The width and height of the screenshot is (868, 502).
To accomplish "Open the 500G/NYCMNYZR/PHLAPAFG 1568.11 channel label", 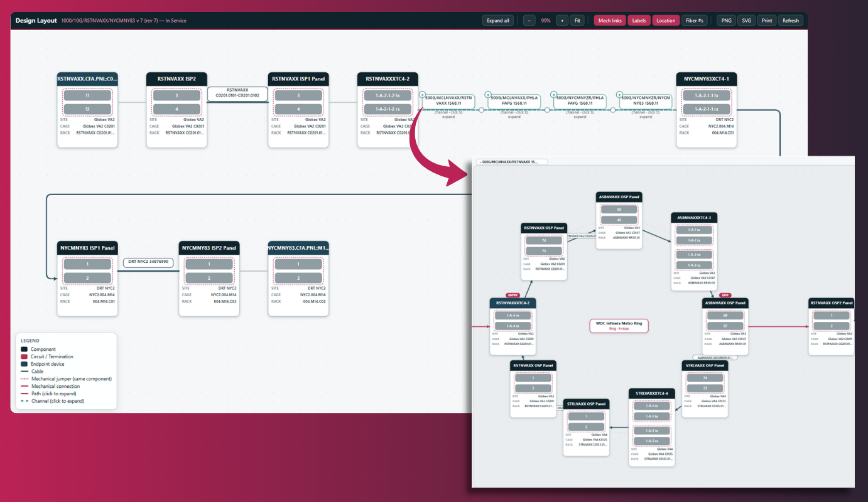I will coord(580,100).
